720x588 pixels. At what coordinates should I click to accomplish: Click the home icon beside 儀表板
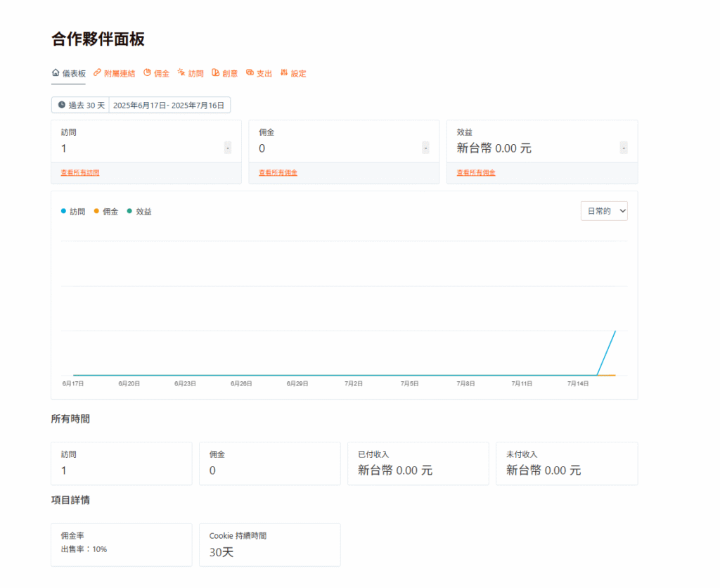pyautogui.click(x=56, y=72)
